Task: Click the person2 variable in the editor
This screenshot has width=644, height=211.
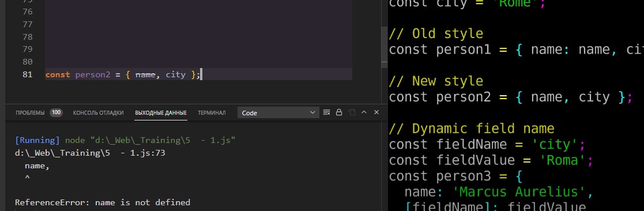Action: [x=93, y=75]
